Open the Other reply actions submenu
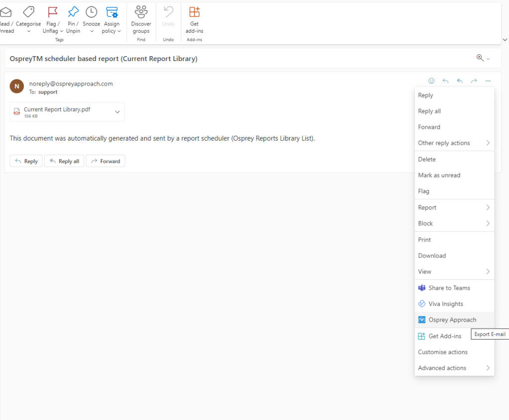The width and height of the screenshot is (509, 420). point(454,143)
